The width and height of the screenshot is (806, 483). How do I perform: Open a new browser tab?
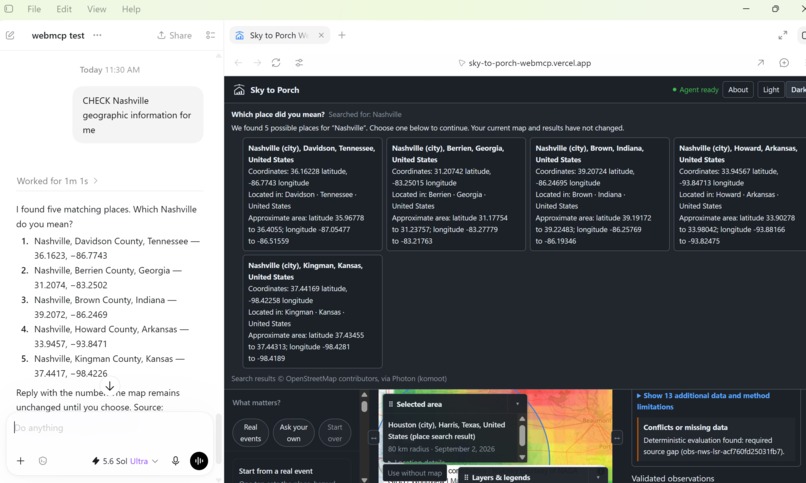coord(342,35)
